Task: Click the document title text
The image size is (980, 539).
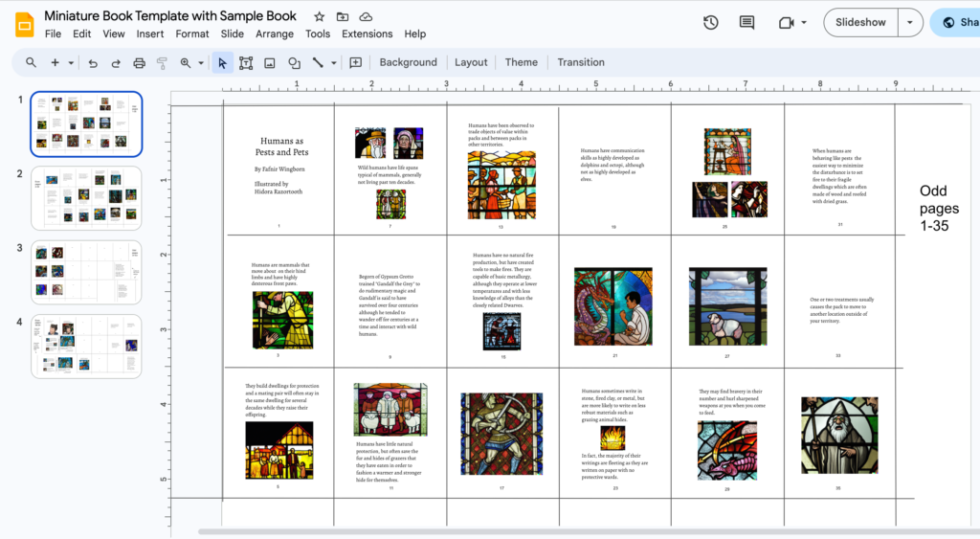Action: [x=170, y=16]
